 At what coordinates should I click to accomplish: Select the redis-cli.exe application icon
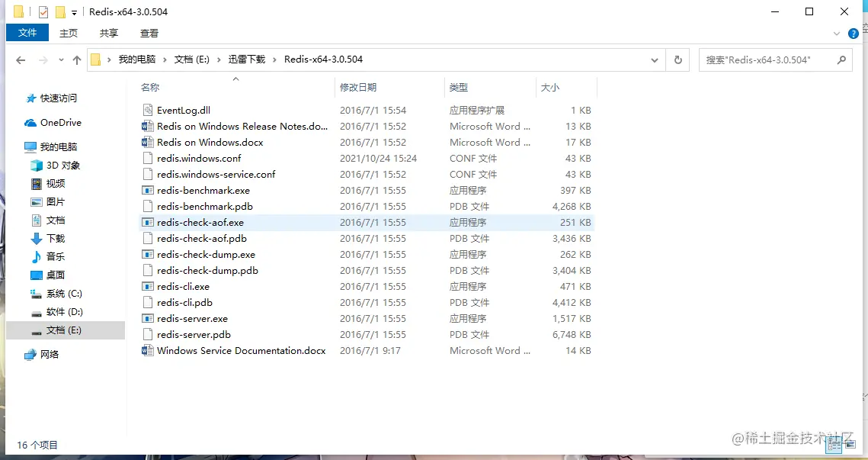pos(147,287)
